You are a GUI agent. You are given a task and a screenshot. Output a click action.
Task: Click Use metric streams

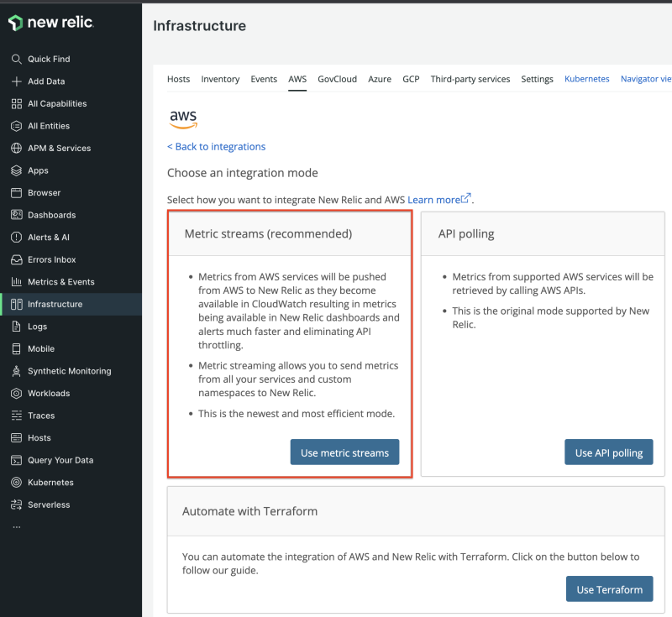(344, 452)
